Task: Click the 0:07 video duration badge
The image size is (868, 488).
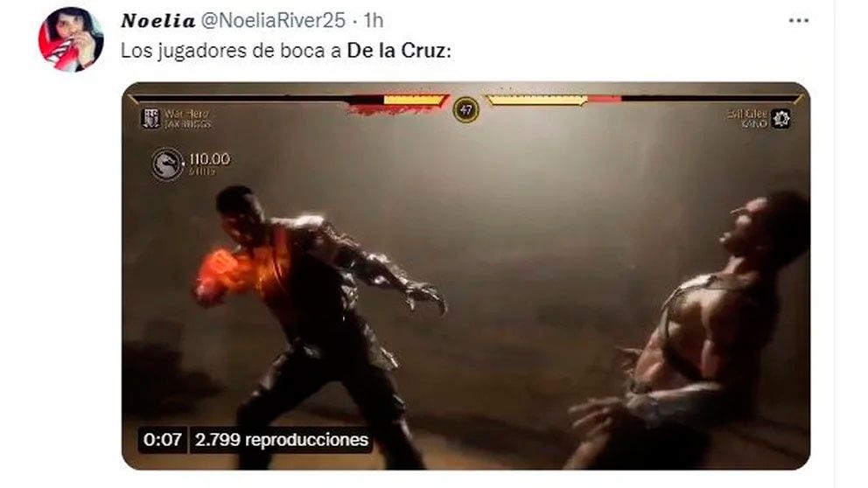Action: (162, 440)
